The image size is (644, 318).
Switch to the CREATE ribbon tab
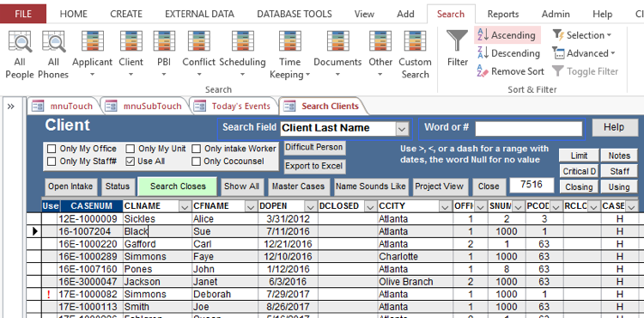click(x=125, y=14)
